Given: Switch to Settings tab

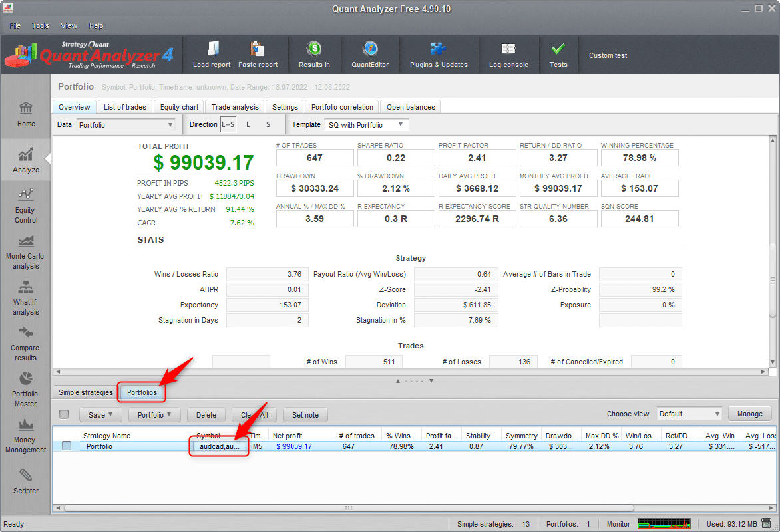Looking at the screenshot, I should click(285, 107).
